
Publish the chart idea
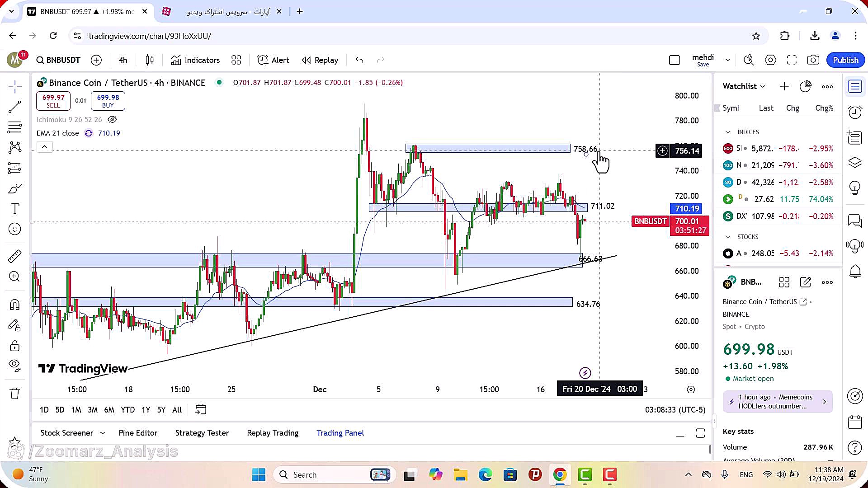[845, 60]
